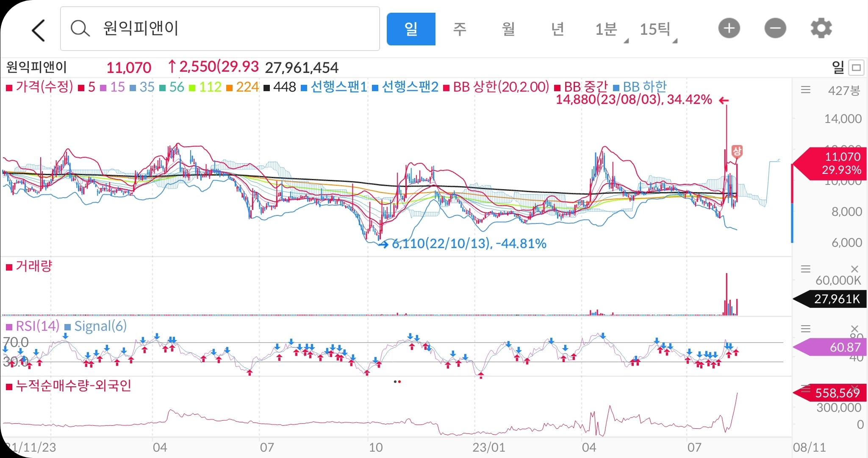Tap the 거래량 volume label

click(x=29, y=266)
